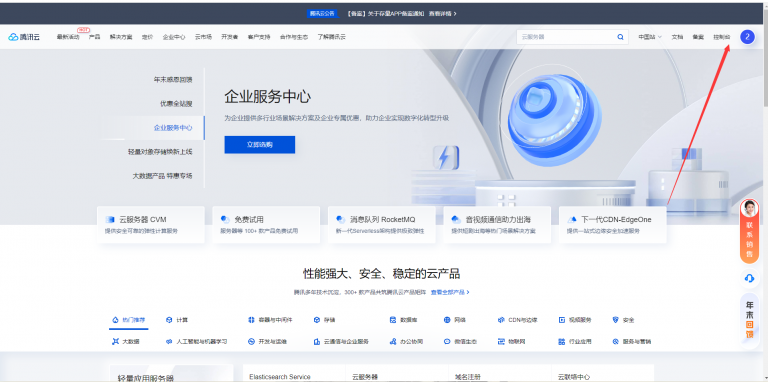Select the 物联网 category icon

[x=501, y=341]
